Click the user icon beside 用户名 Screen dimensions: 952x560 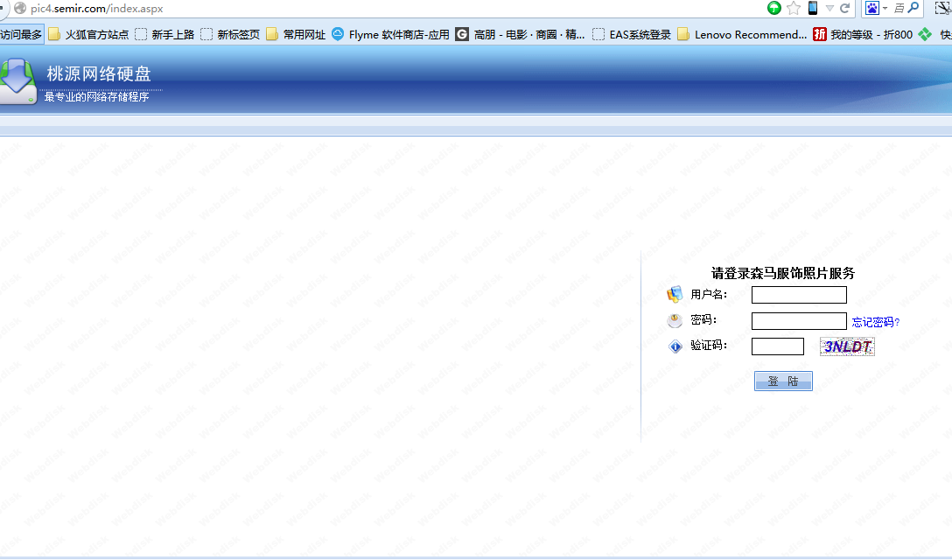[x=675, y=295]
